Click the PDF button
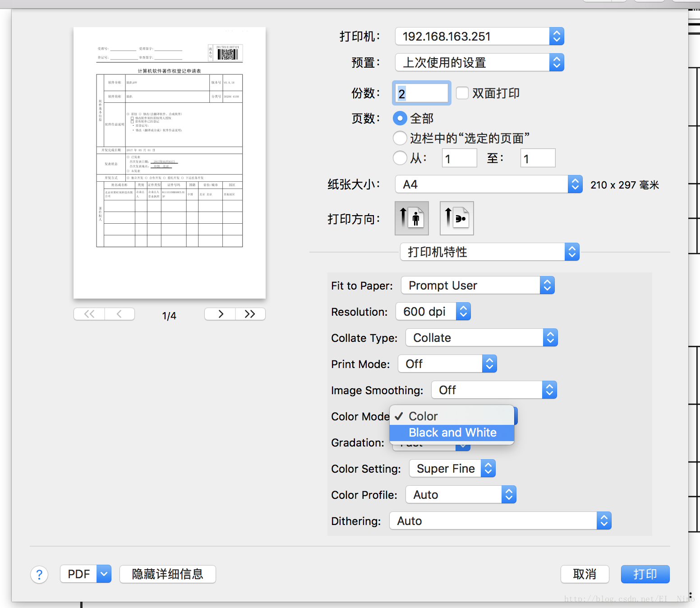The width and height of the screenshot is (700, 608). 79,574
